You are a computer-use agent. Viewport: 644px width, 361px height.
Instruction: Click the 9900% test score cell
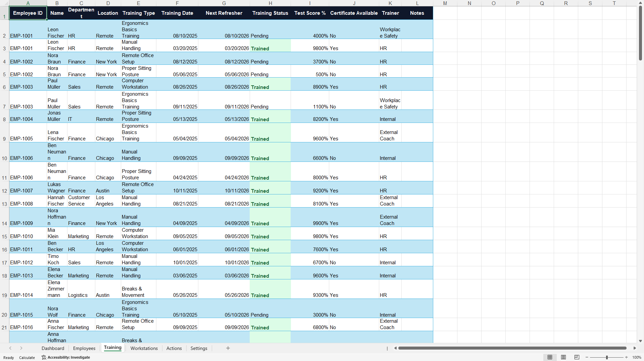click(x=310, y=217)
